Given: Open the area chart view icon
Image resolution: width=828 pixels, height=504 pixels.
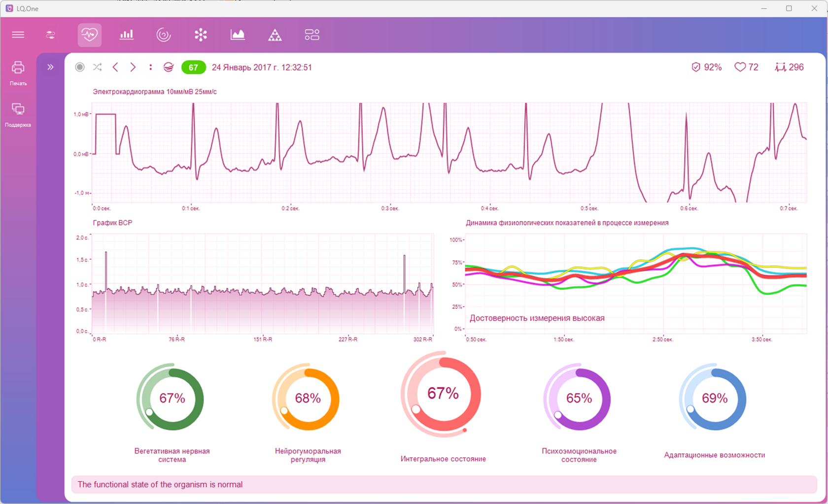Looking at the screenshot, I should 238,34.
